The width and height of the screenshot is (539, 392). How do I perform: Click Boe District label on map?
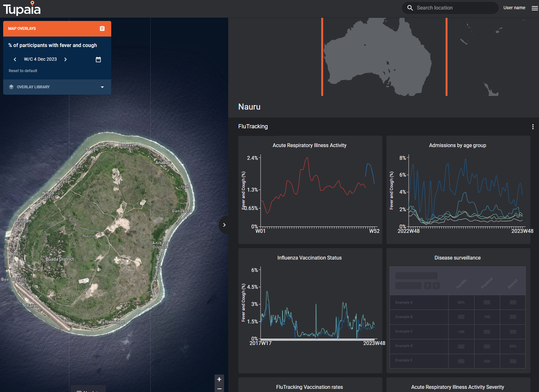[14, 280]
